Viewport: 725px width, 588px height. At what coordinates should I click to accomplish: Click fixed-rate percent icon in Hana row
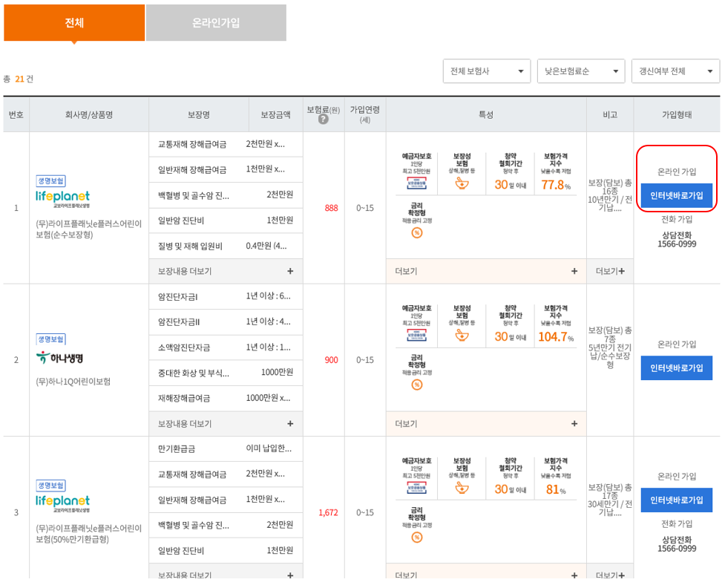coord(416,385)
